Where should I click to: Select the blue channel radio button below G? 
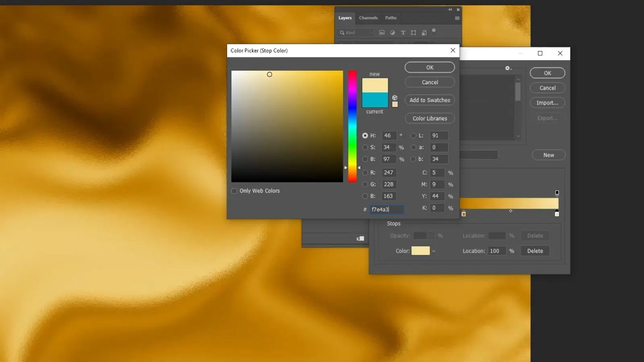tap(365, 196)
